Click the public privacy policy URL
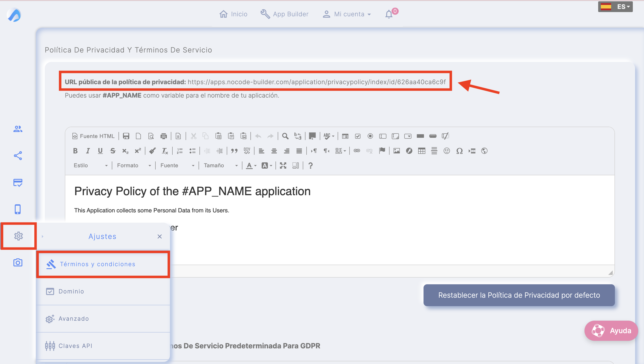This screenshot has width=644, height=364. (317, 82)
